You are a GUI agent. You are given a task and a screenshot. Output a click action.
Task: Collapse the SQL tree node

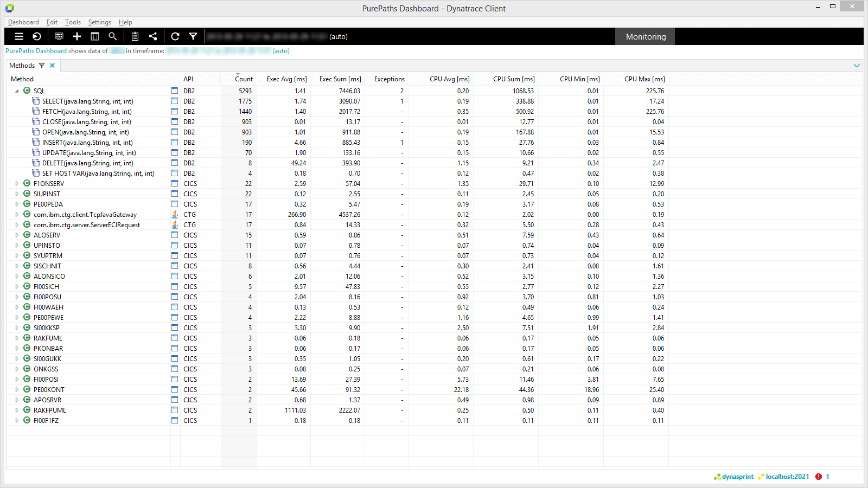point(16,91)
